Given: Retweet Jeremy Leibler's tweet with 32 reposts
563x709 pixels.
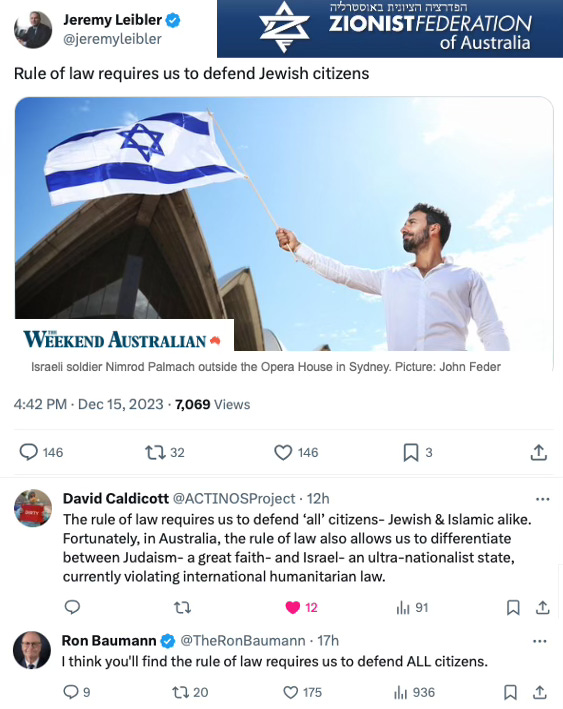Looking at the screenshot, I should point(155,452).
